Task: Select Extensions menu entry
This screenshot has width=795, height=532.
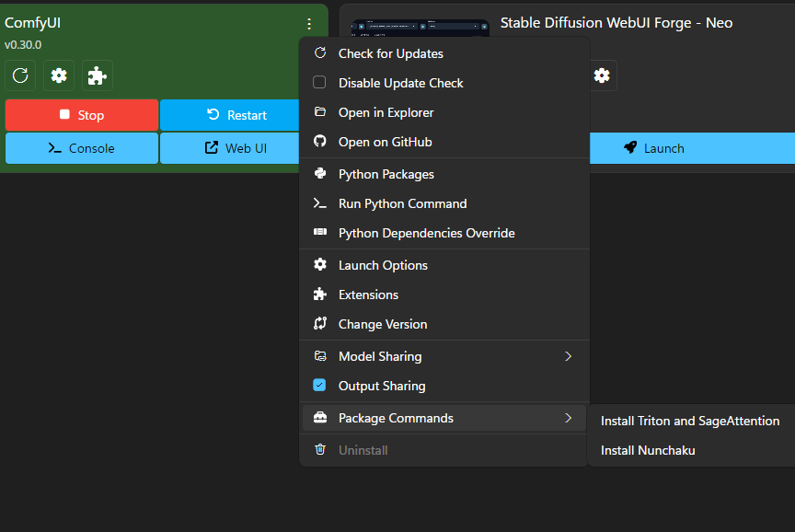Action: click(x=444, y=295)
